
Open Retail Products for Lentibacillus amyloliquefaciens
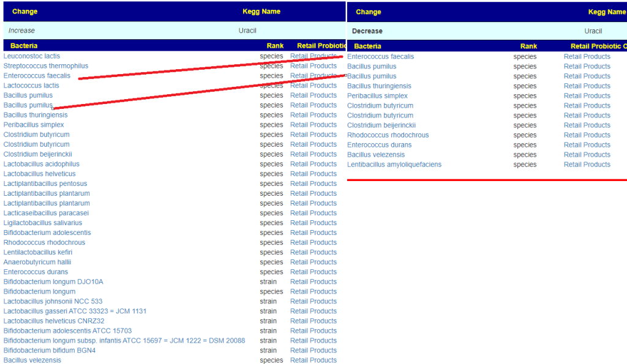tap(587, 164)
